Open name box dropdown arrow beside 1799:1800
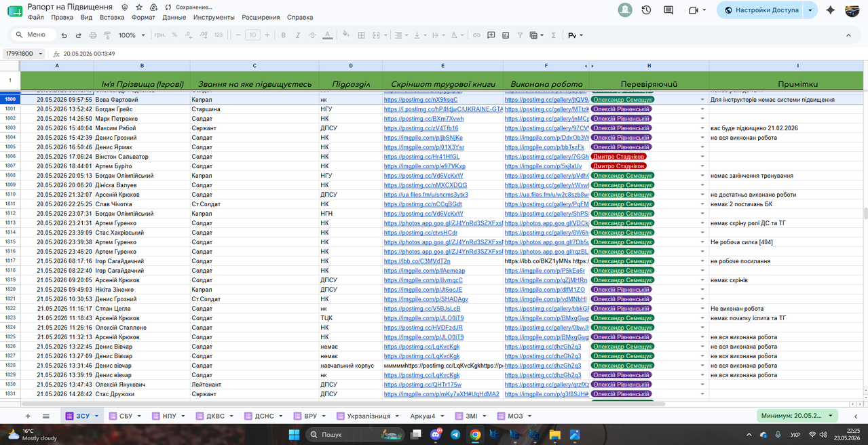868x445 pixels. [40, 54]
